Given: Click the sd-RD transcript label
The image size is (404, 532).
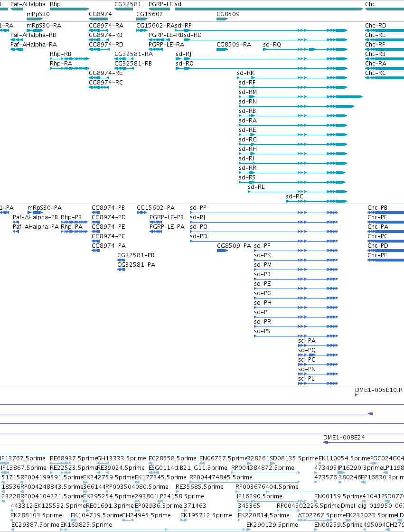Looking at the screenshot, I should coord(192,35).
